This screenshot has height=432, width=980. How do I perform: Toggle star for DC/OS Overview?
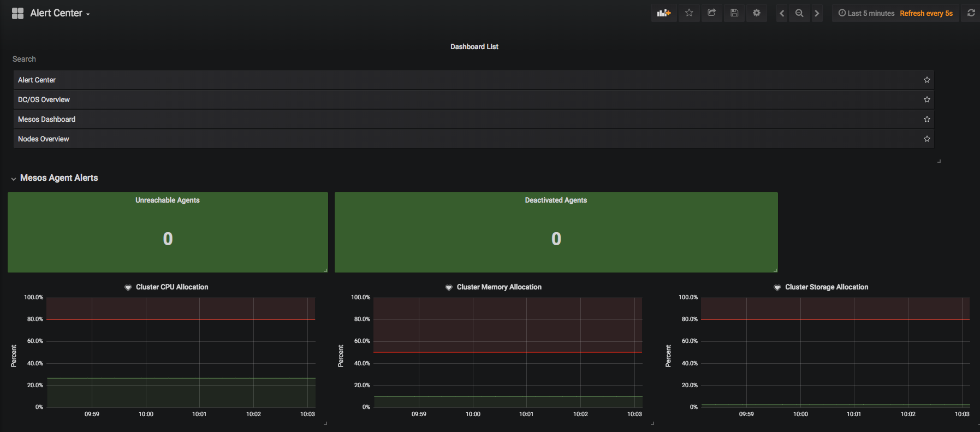point(926,99)
